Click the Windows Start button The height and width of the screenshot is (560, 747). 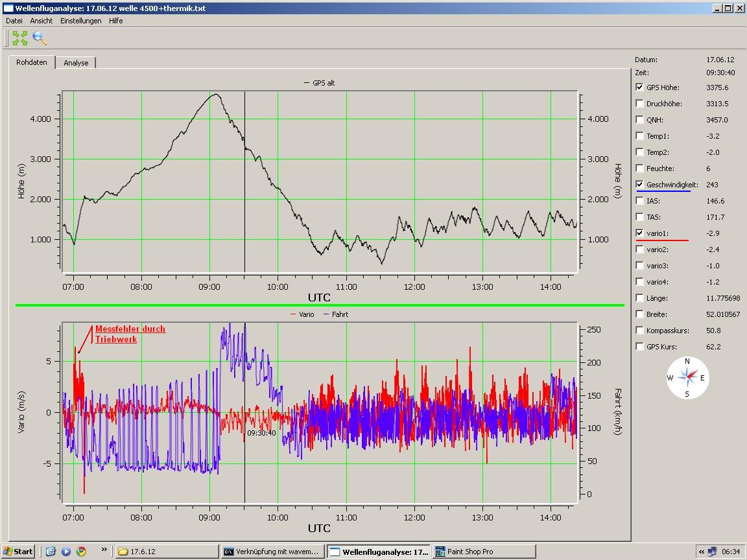tap(18, 552)
